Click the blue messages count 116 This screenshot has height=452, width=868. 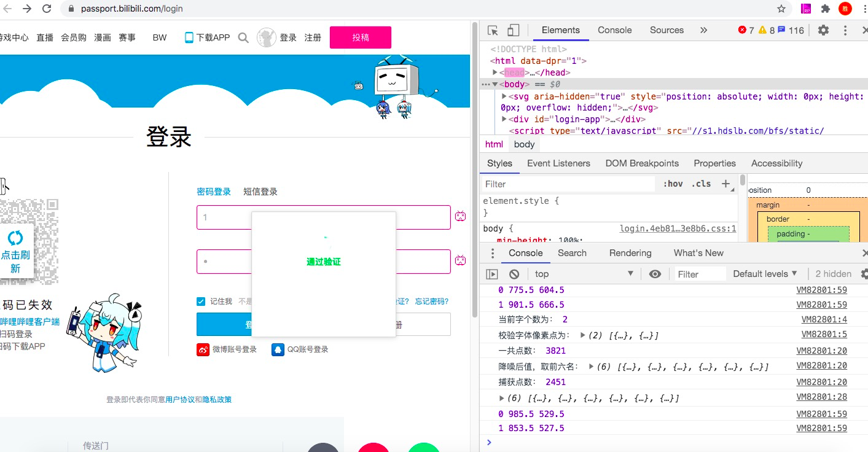point(791,30)
